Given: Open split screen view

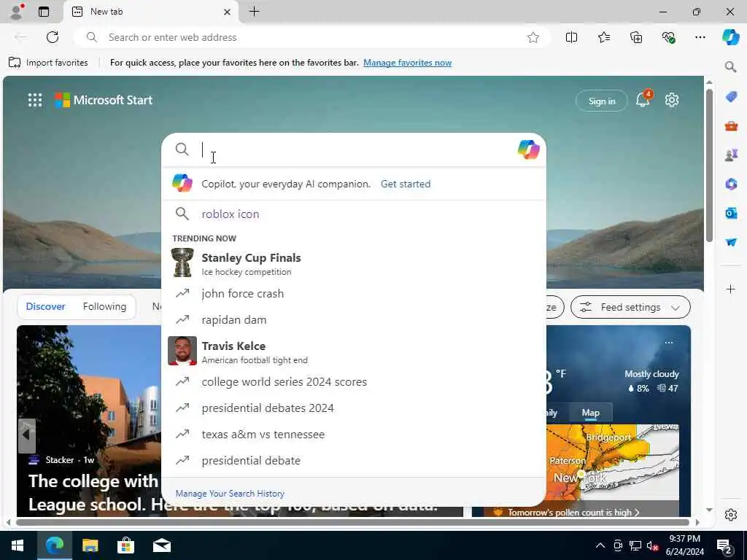Looking at the screenshot, I should (571, 37).
